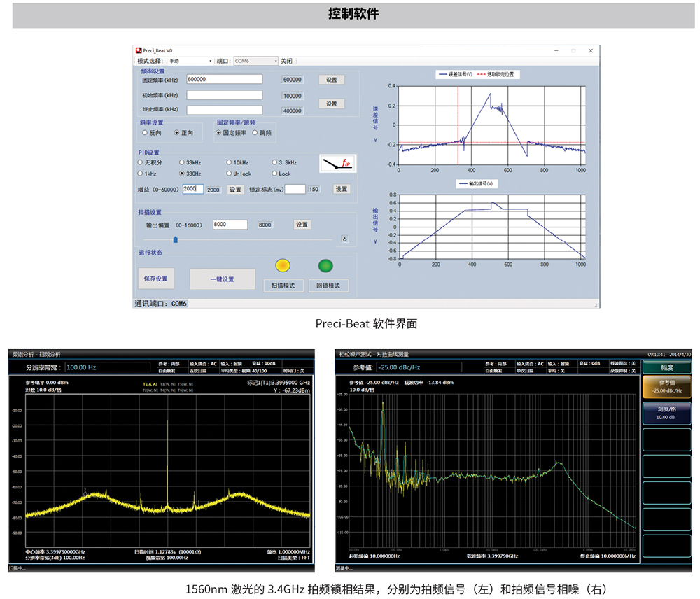The image size is (700, 599).
Task: Click the scan settings slider handle
Action: [x=176, y=239]
